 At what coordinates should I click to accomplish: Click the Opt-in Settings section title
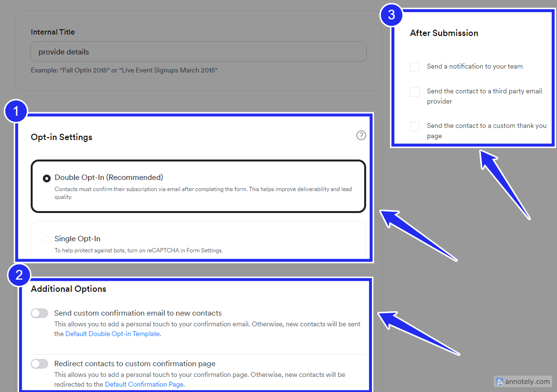(61, 137)
